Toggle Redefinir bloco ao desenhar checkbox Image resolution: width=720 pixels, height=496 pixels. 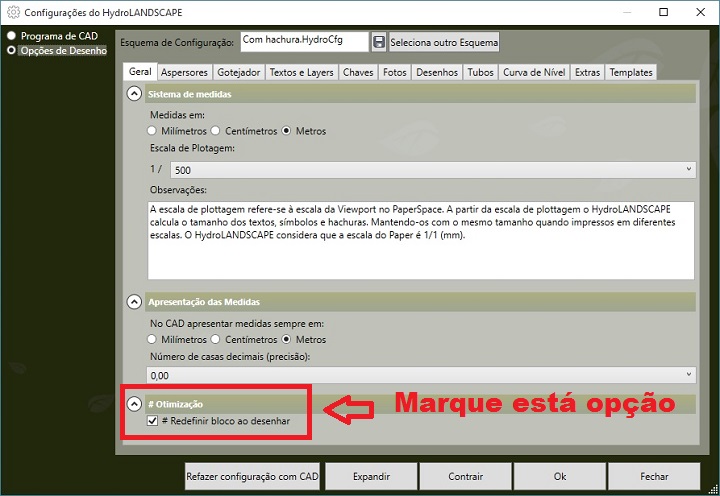152,421
